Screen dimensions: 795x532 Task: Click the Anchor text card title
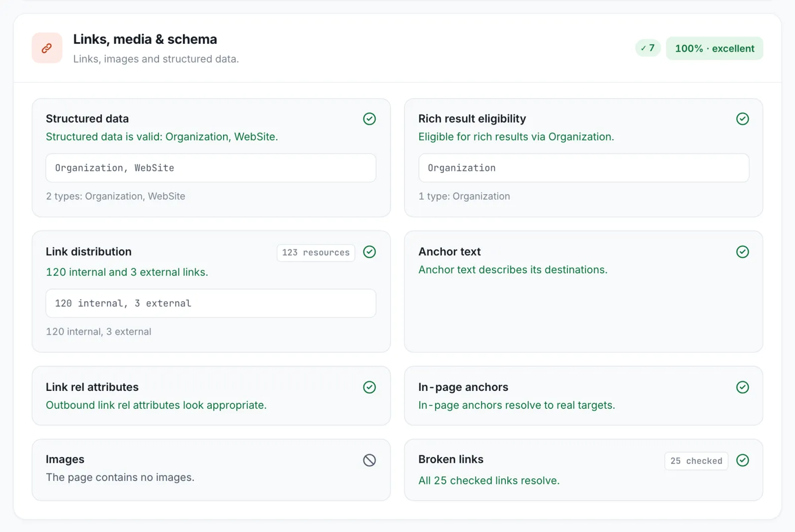(450, 252)
